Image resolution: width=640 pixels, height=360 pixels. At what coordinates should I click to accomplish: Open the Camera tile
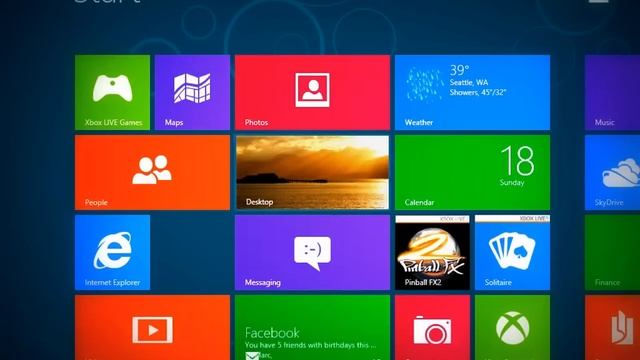(x=432, y=328)
